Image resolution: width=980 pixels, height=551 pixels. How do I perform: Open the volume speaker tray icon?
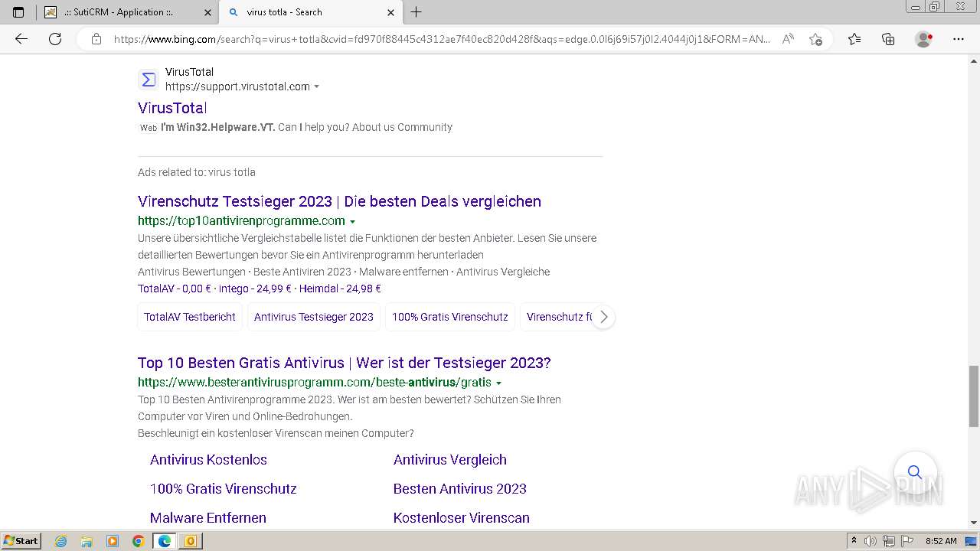coord(871,541)
